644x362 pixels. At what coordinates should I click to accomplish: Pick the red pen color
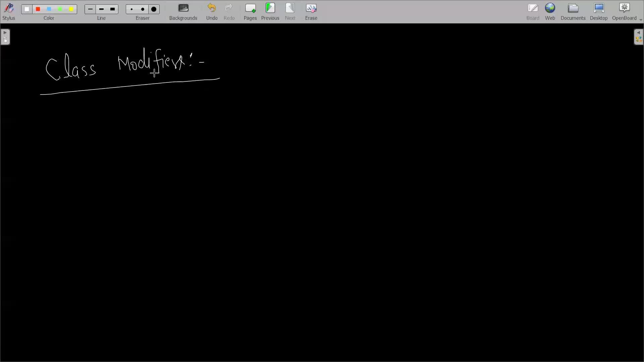pyautogui.click(x=38, y=9)
